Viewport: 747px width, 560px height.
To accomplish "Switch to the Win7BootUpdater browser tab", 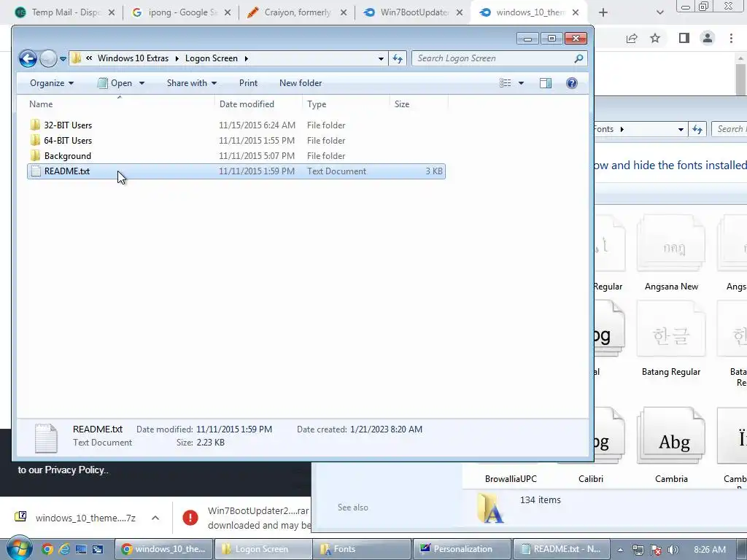I will tap(413, 12).
